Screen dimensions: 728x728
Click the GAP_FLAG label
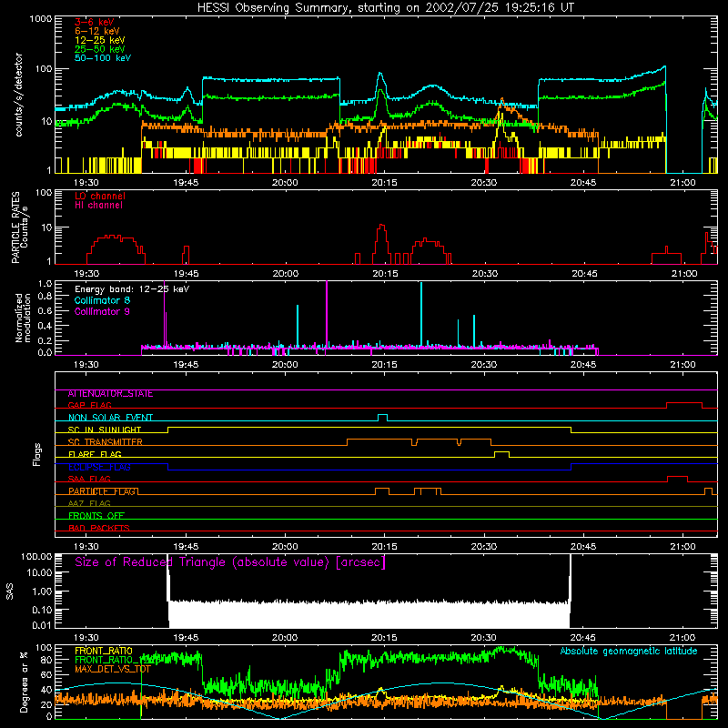pos(89,405)
